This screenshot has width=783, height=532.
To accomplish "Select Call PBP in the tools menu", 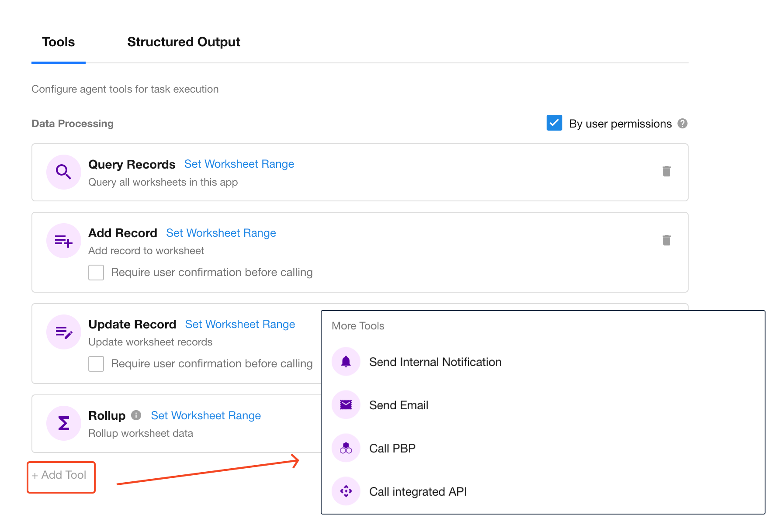I will coord(392,449).
